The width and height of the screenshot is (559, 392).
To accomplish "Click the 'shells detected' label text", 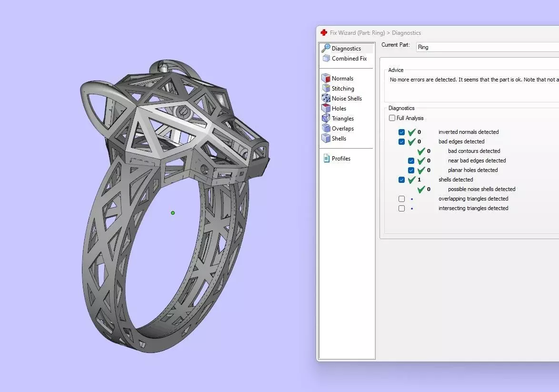I will (x=456, y=180).
